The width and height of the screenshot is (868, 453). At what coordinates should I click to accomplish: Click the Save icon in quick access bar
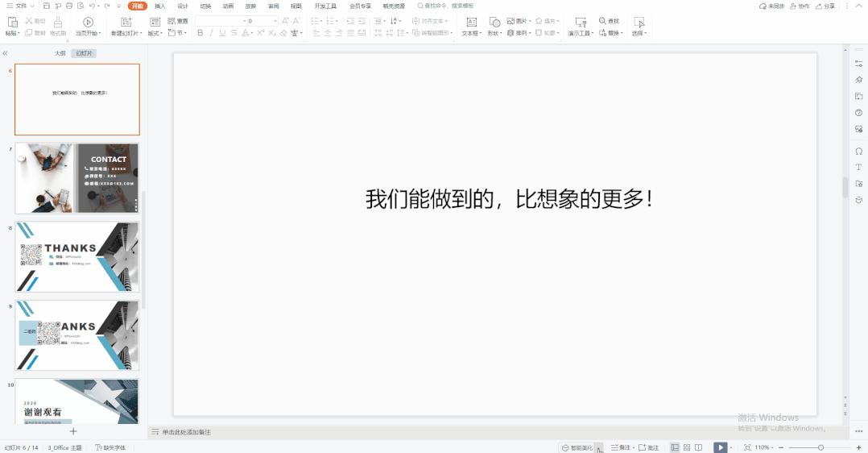(47, 6)
